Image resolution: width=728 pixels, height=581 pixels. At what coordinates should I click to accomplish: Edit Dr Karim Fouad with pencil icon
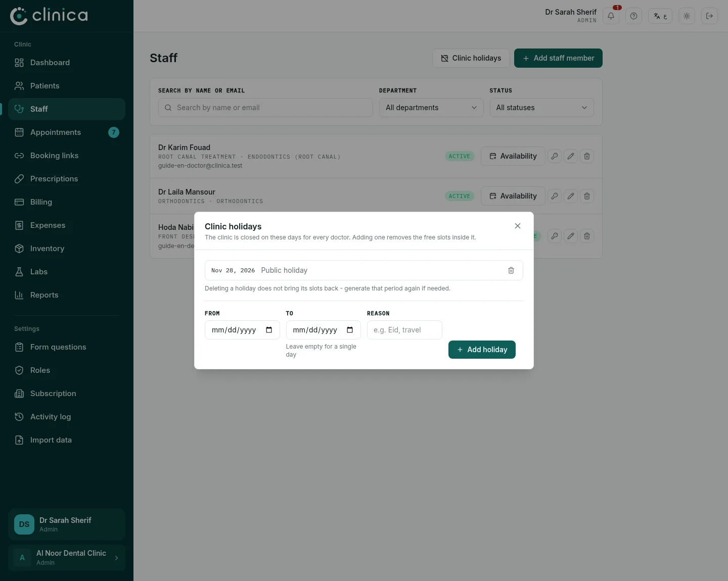[x=571, y=156]
